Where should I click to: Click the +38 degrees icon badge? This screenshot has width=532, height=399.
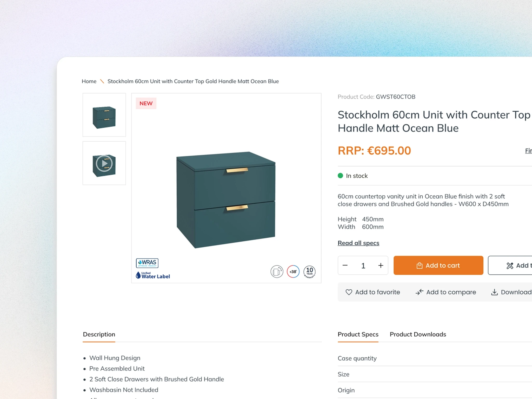click(x=293, y=272)
